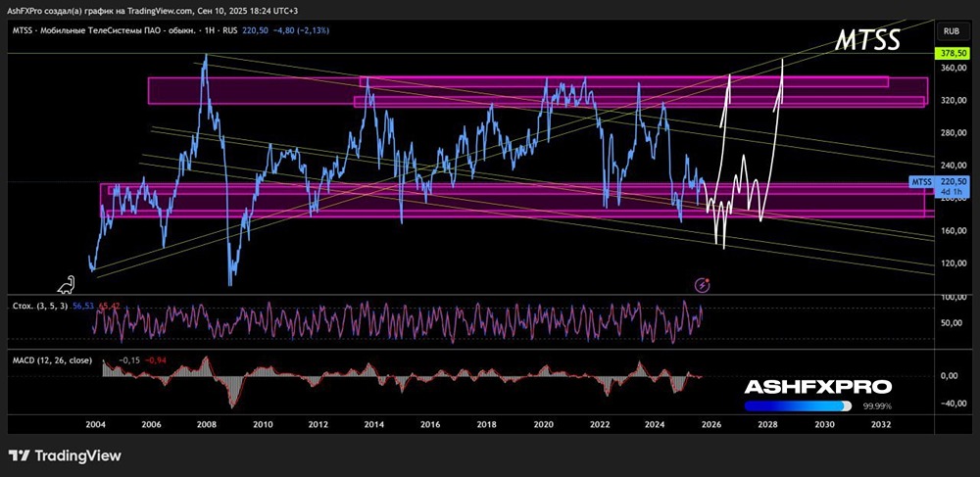Click the dinosaur icon at chart start
This screenshot has width=980, height=477.
(x=67, y=285)
